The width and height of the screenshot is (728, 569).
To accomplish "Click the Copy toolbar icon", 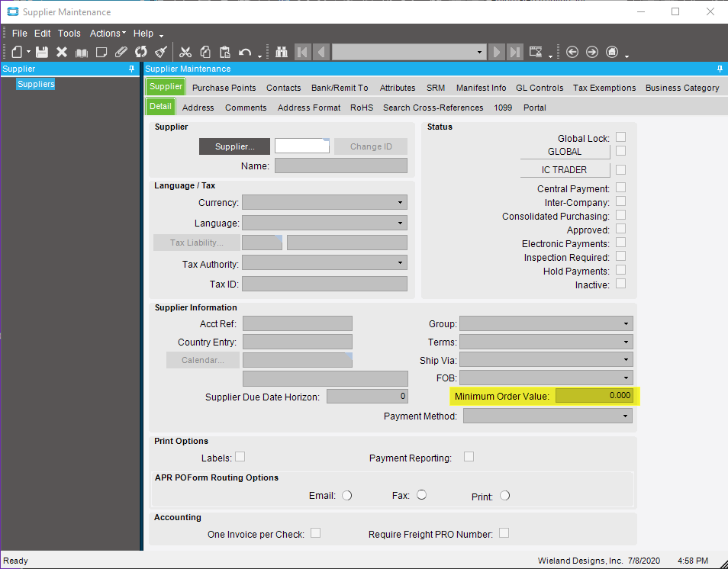I will pos(205,52).
